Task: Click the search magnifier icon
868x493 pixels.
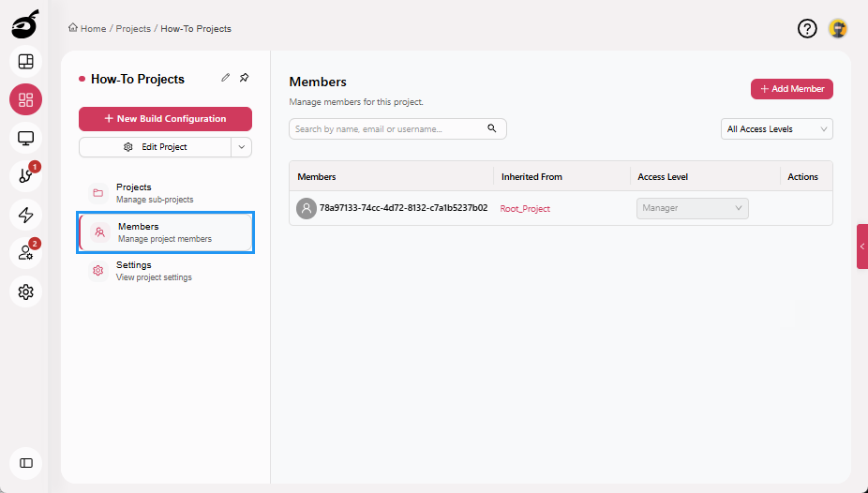Action: pyautogui.click(x=491, y=128)
